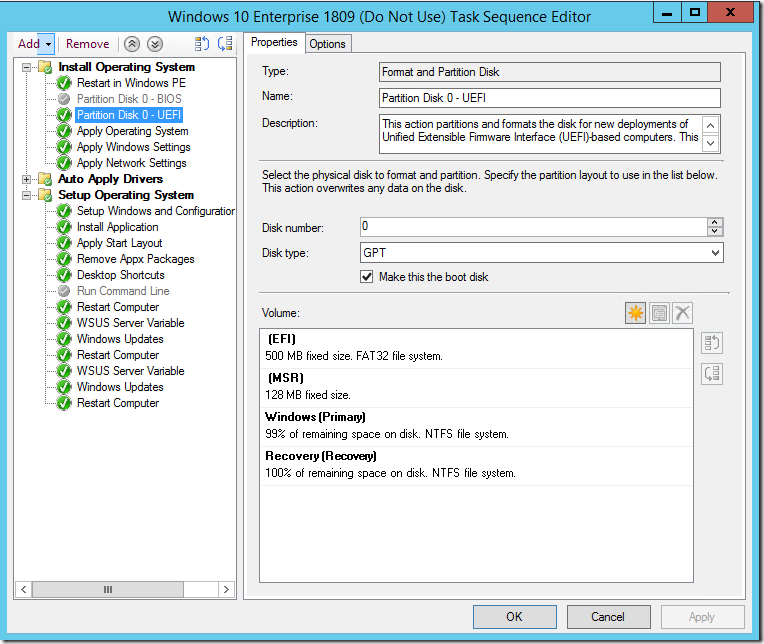The image size is (764, 644).
Task: Decrease disk number with spinner down arrow
Action: [715, 231]
